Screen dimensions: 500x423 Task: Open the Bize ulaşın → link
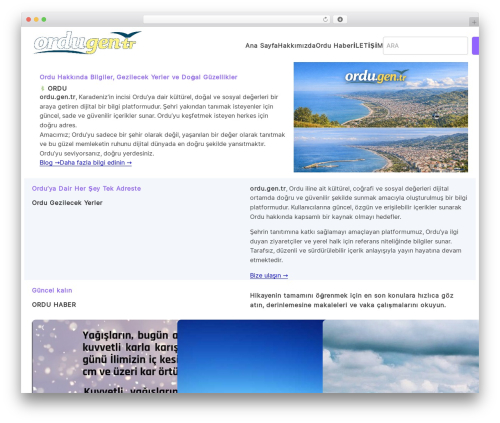click(x=269, y=276)
